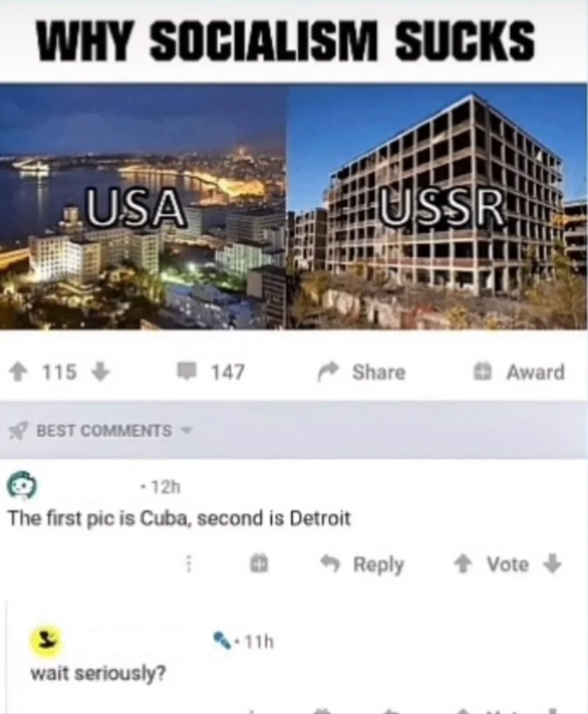The image size is (588, 714).
Task: Give an Award to the post
Action: 519,372
